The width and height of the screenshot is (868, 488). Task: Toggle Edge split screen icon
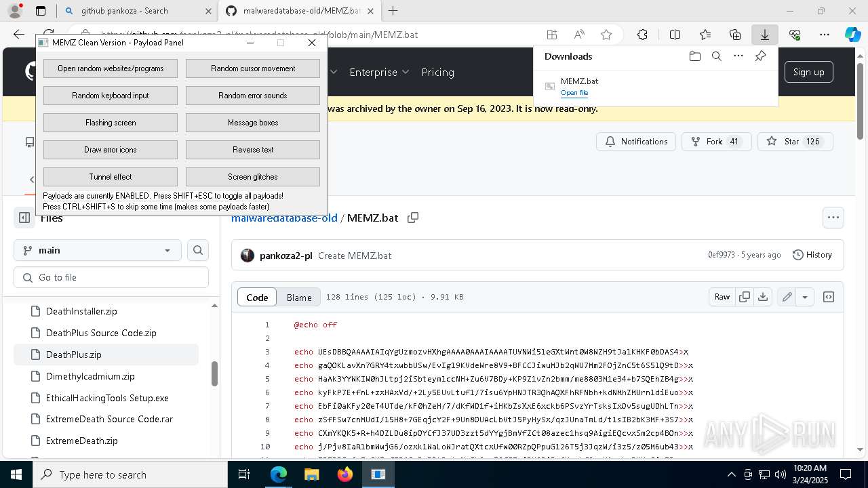click(675, 35)
